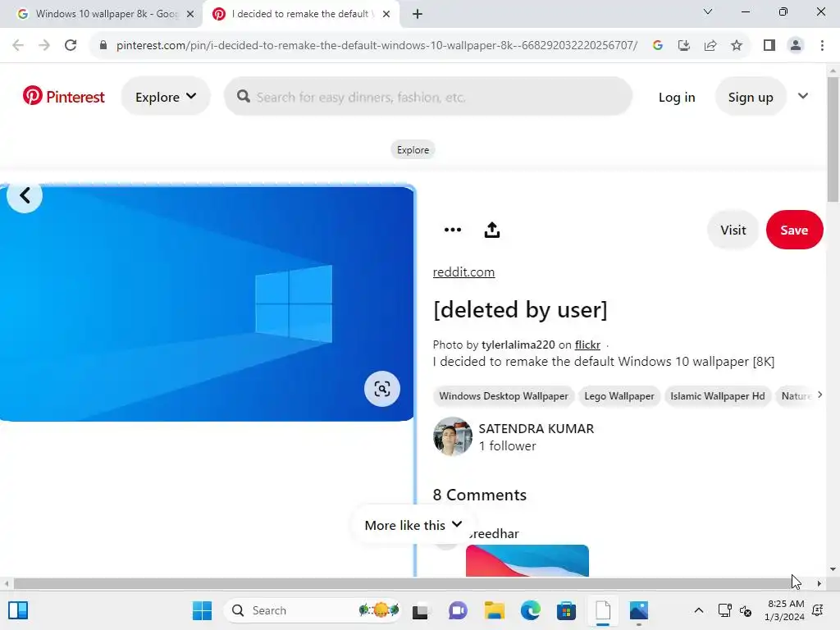The image size is (840, 630).
Task: Click the Log in button
Action: pyautogui.click(x=677, y=97)
